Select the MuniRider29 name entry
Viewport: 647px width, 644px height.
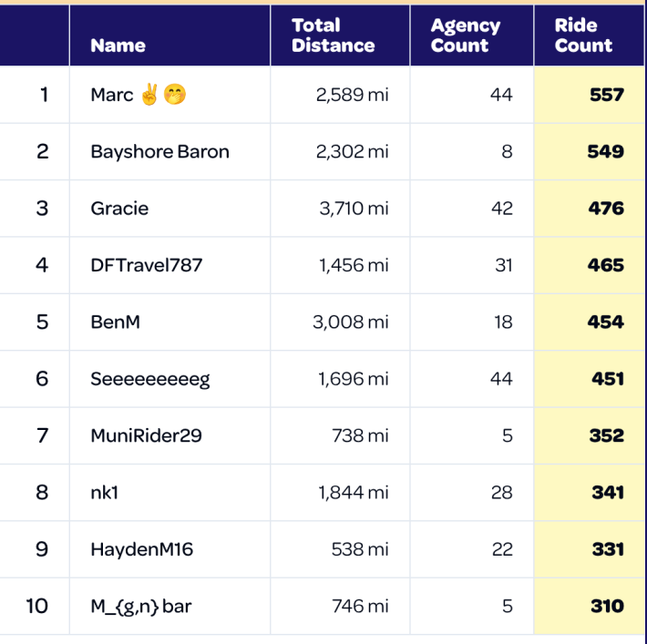click(146, 435)
